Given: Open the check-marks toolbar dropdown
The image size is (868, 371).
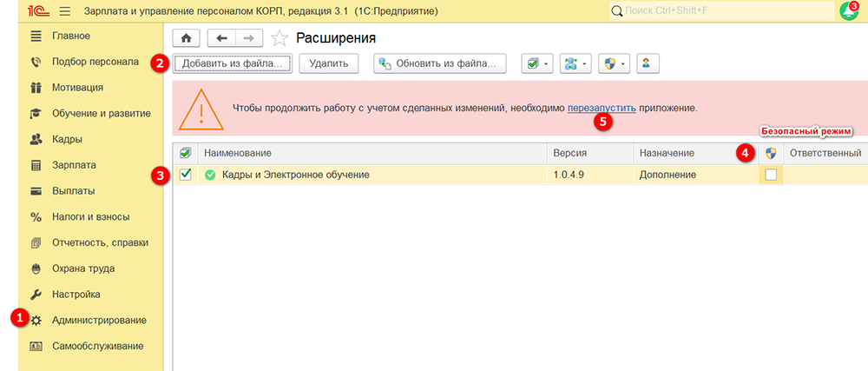Looking at the screenshot, I should coord(537,63).
